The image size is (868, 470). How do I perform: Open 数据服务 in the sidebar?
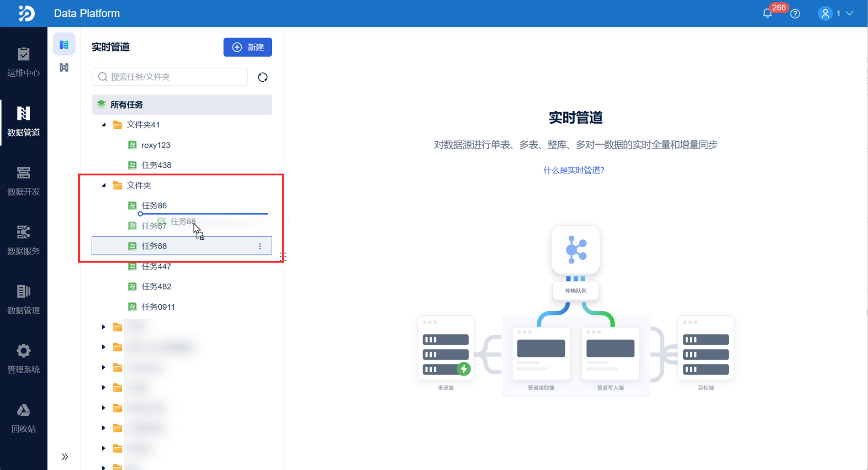click(x=24, y=240)
